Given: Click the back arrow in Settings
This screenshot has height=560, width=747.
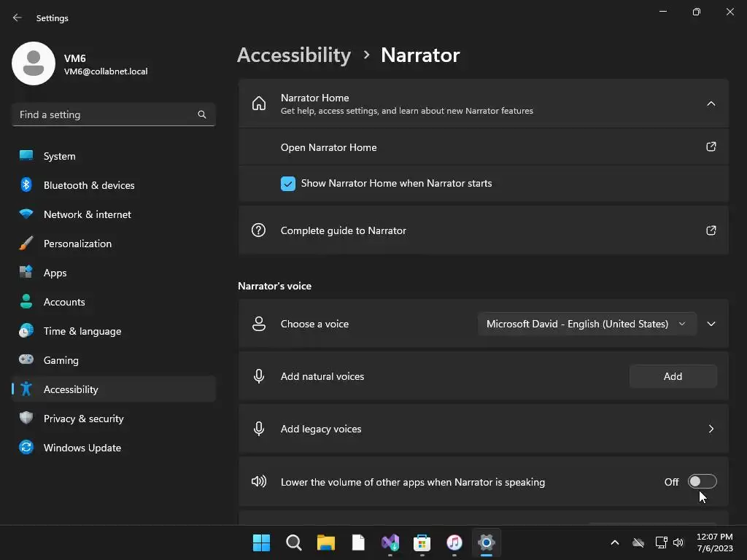Looking at the screenshot, I should click(18, 17).
